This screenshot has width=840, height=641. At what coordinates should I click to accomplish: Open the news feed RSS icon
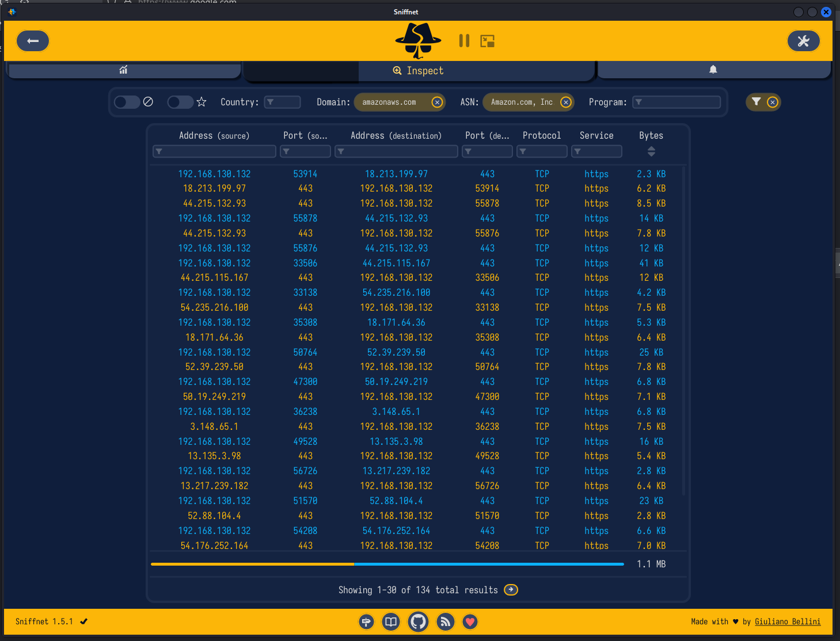coord(446,621)
